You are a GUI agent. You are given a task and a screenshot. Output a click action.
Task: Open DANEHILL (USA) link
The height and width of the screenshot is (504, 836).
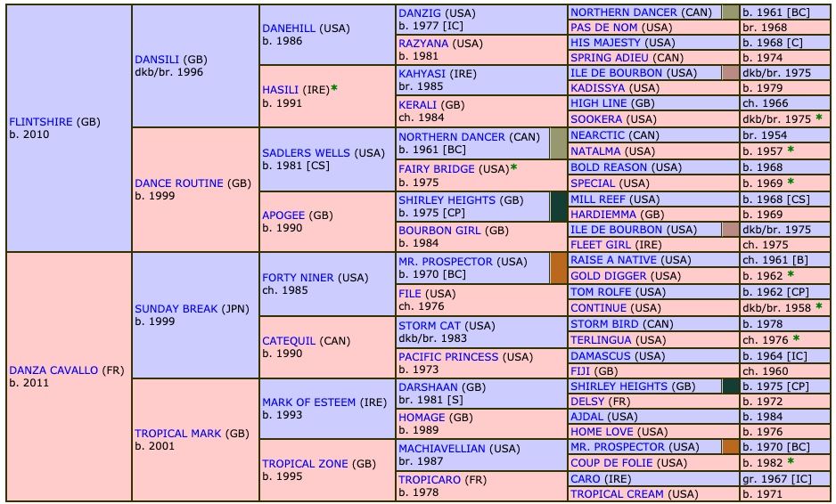coord(289,28)
